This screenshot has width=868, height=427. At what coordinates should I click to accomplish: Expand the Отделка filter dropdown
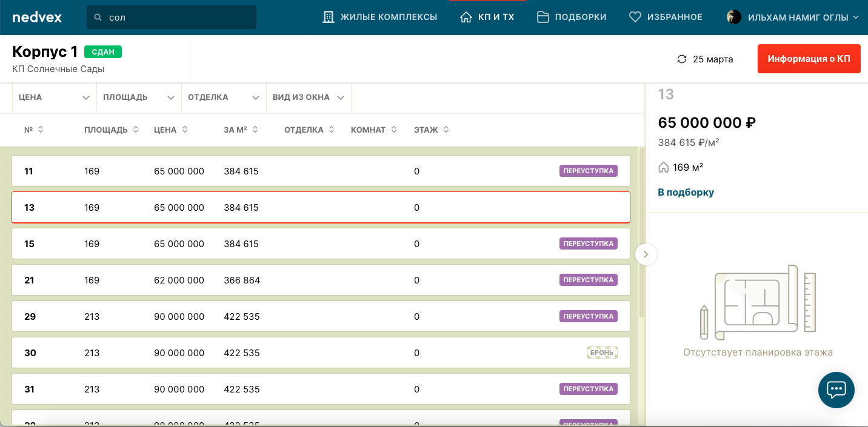[223, 98]
